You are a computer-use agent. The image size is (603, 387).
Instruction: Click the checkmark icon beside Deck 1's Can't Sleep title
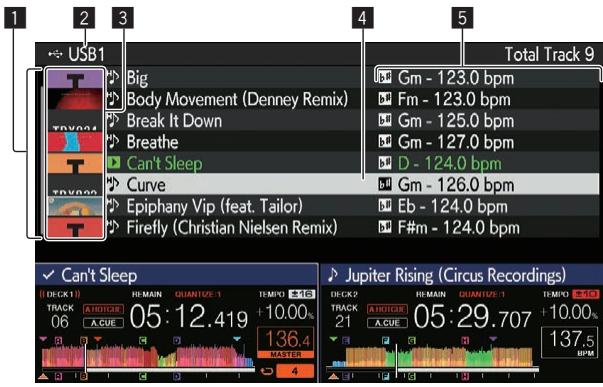(48, 275)
